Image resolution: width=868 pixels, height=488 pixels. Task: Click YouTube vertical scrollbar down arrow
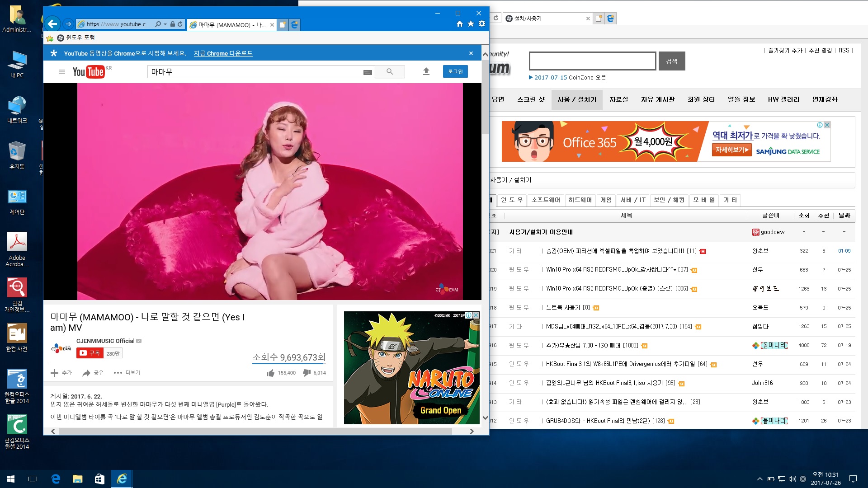point(485,418)
